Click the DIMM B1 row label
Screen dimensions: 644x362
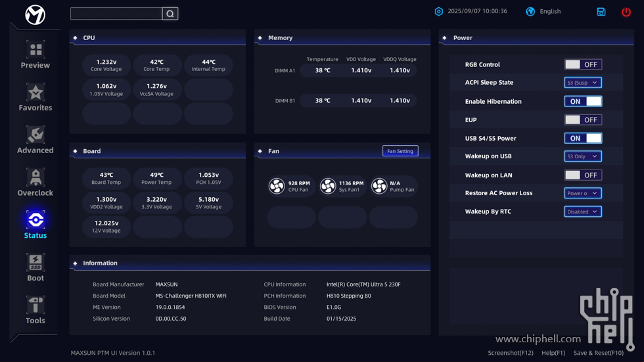[x=285, y=101]
